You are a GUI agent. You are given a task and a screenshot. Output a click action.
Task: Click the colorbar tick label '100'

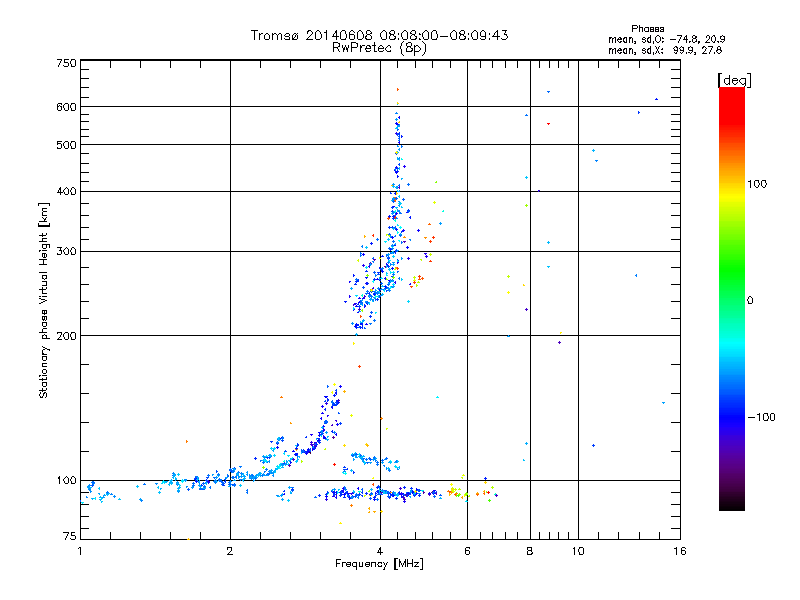pos(757,184)
